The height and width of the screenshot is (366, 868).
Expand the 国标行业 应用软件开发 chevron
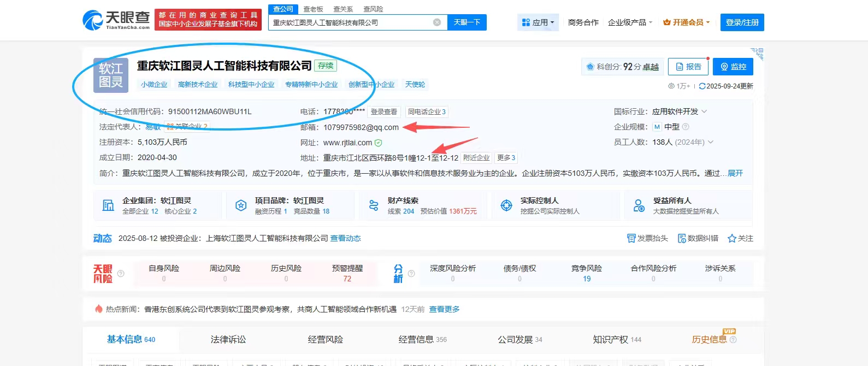(x=704, y=111)
